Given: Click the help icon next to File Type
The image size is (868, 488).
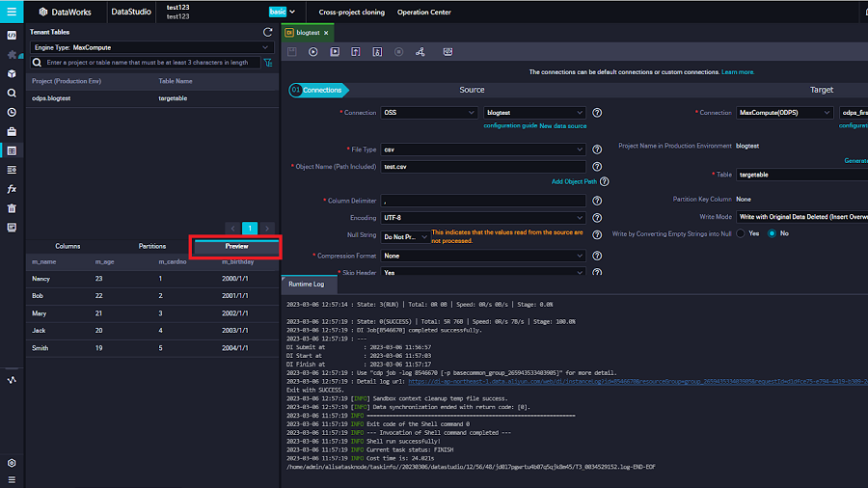Looking at the screenshot, I should click(597, 149).
